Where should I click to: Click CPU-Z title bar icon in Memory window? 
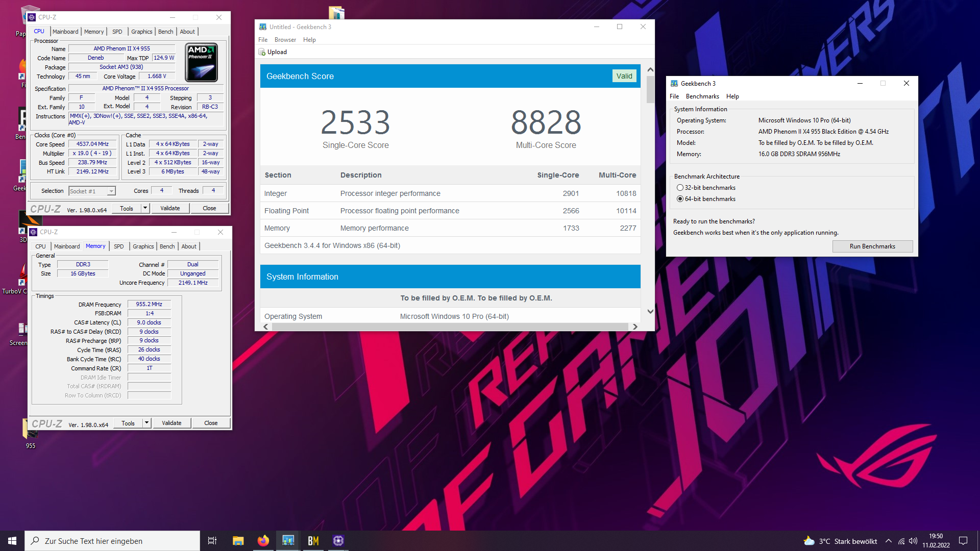[x=33, y=232]
